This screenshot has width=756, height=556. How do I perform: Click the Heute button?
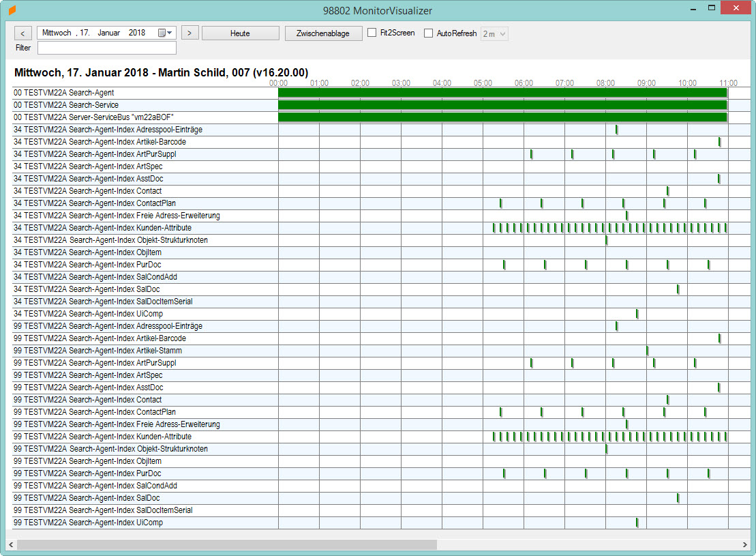(240, 33)
